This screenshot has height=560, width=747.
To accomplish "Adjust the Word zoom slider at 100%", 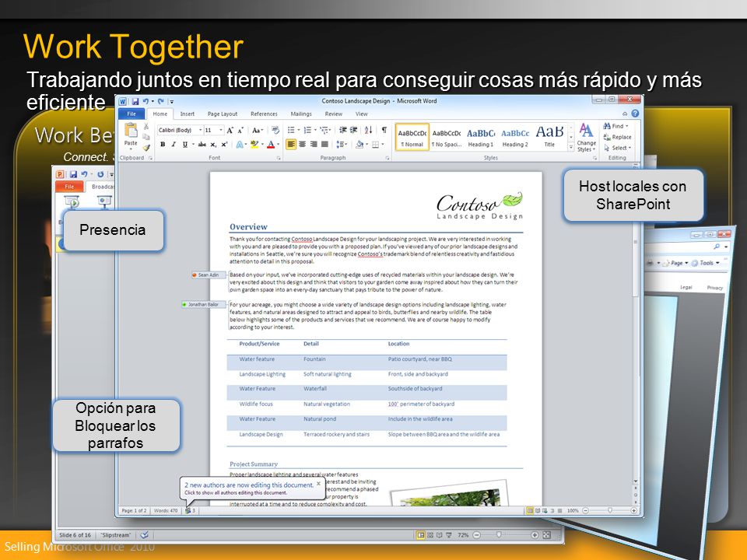I will point(610,510).
